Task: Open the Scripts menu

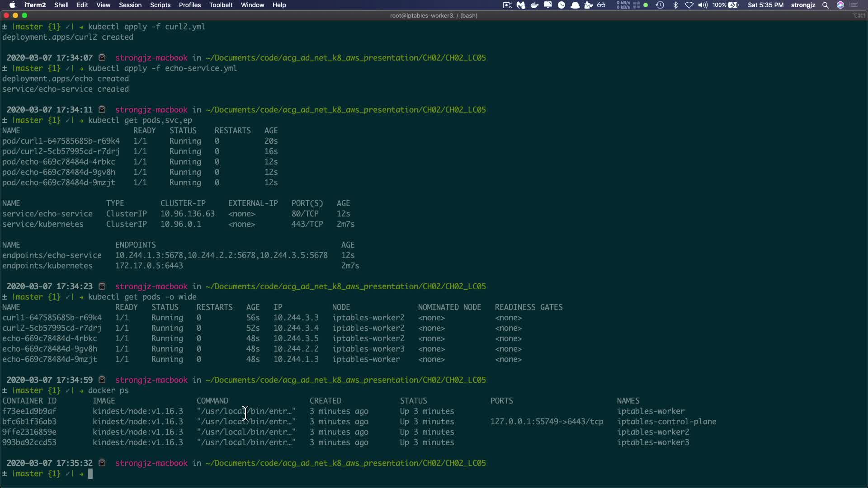Action: tap(160, 5)
